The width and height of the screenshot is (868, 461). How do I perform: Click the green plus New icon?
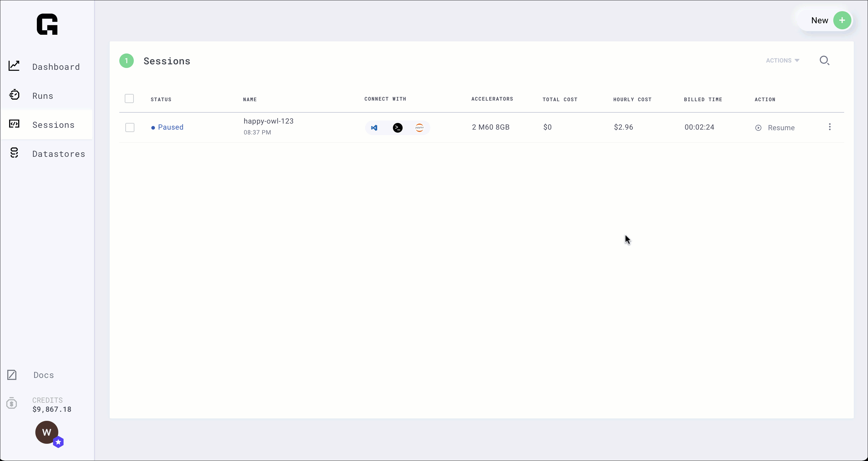click(842, 20)
